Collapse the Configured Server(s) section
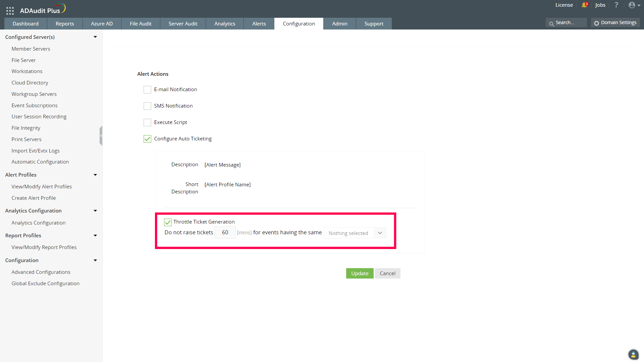 95,37
